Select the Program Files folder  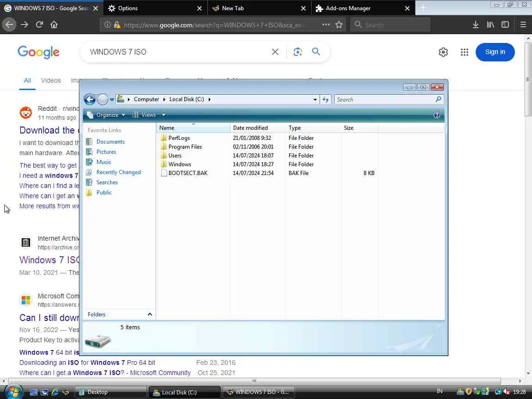(185, 147)
